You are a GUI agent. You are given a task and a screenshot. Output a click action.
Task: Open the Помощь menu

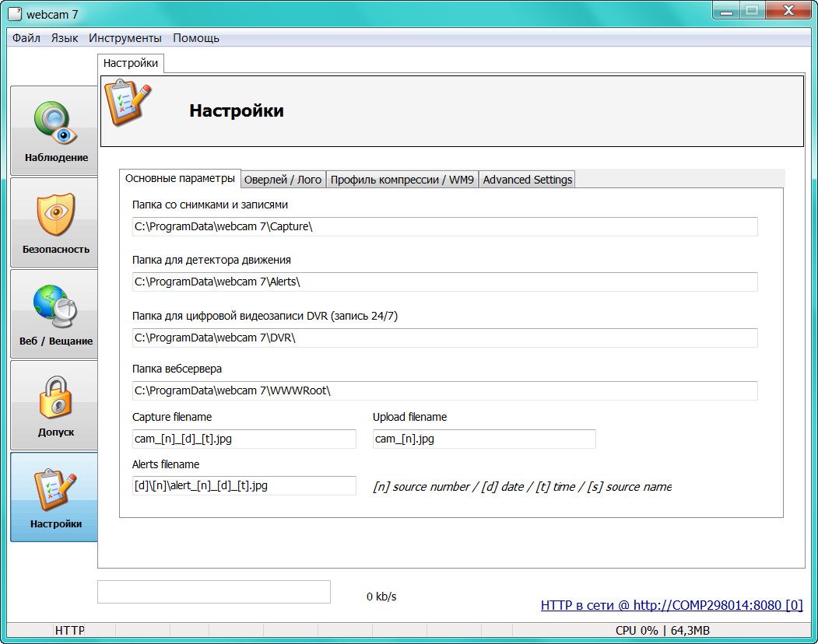pyautogui.click(x=196, y=38)
